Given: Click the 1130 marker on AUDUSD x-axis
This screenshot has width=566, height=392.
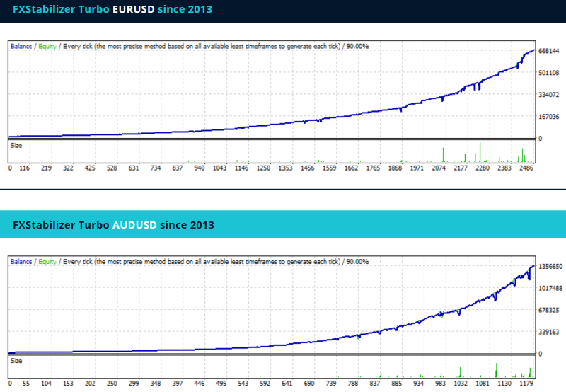Looking at the screenshot, I should point(504,384).
